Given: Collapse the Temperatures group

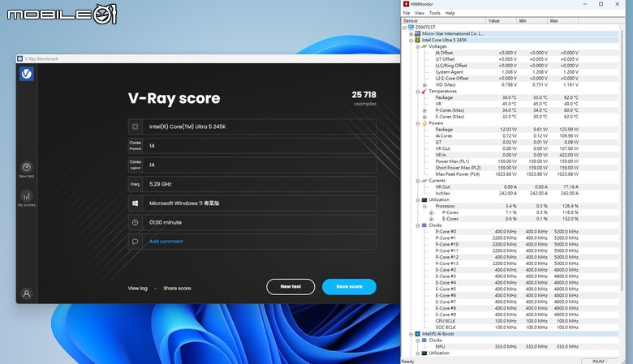Looking at the screenshot, I should (418, 92).
